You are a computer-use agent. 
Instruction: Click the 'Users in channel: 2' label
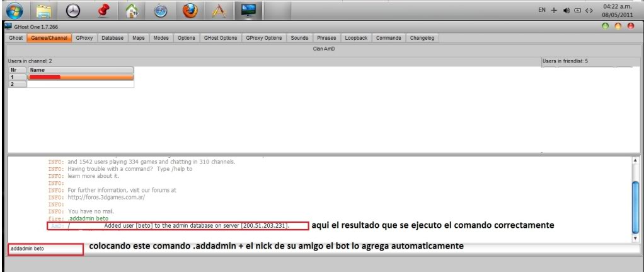click(x=30, y=61)
